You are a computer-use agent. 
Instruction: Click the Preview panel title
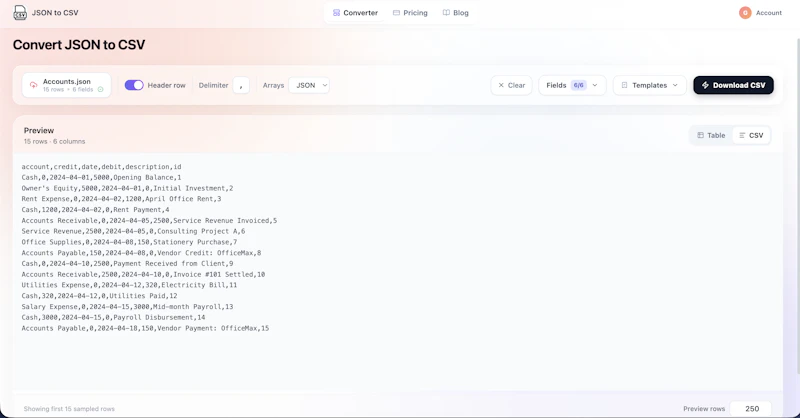click(39, 131)
